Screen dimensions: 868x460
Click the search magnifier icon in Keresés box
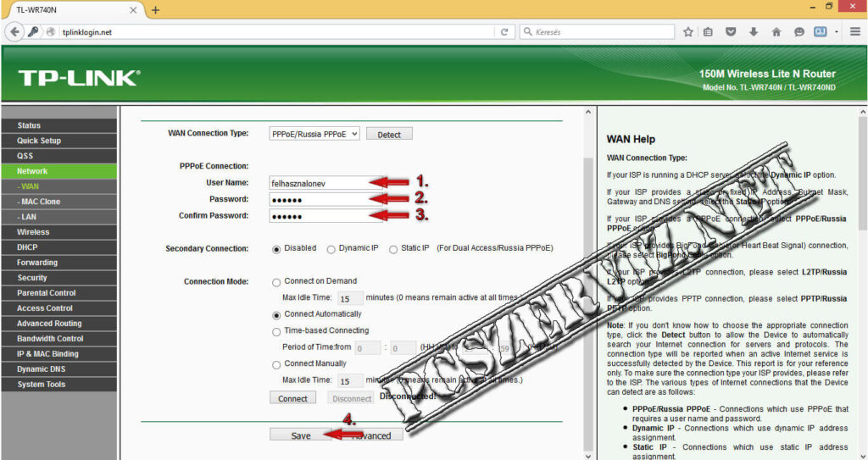tap(528, 32)
